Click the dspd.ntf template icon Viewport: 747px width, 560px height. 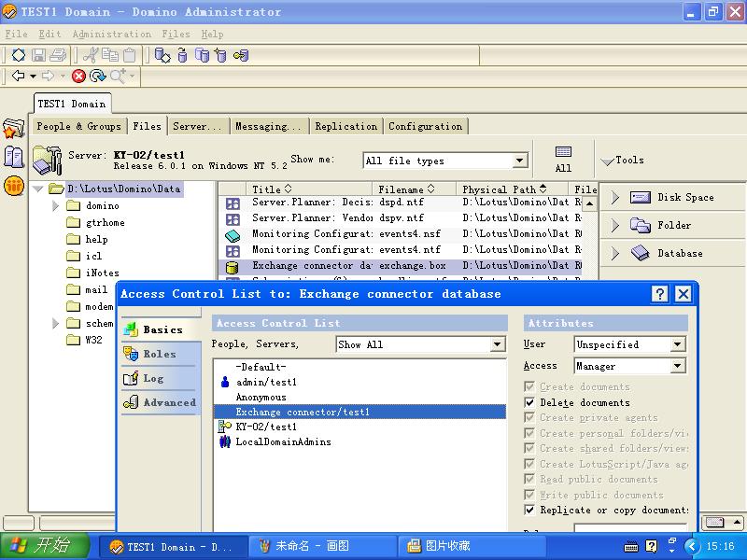coord(233,203)
